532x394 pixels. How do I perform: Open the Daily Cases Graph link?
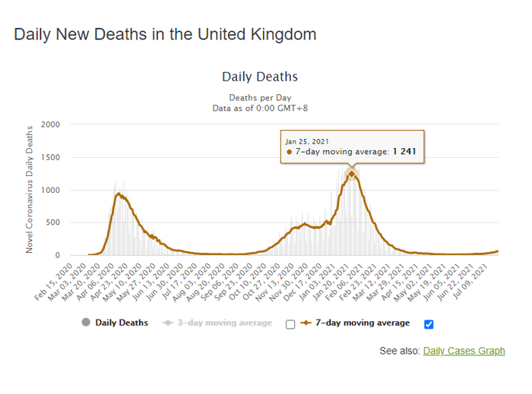point(464,351)
